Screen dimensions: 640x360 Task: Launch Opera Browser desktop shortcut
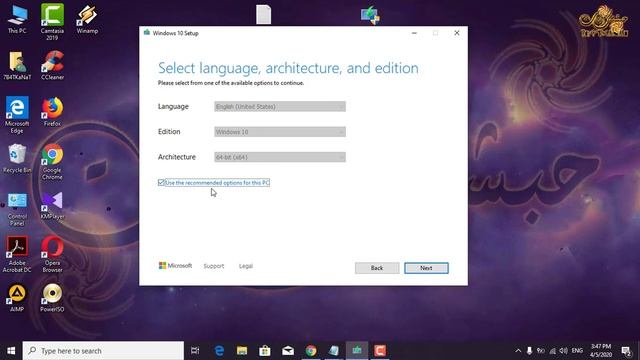[52, 254]
